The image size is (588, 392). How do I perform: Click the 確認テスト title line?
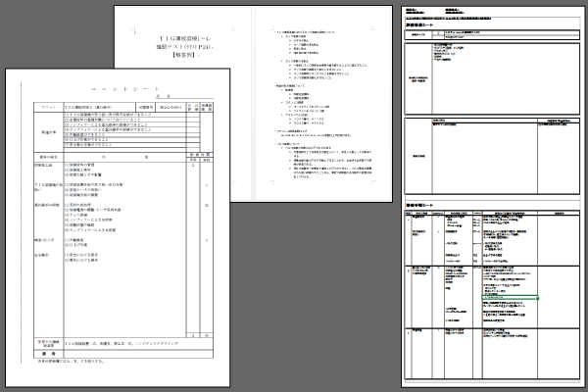pyautogui.click(x=184, y=47)
